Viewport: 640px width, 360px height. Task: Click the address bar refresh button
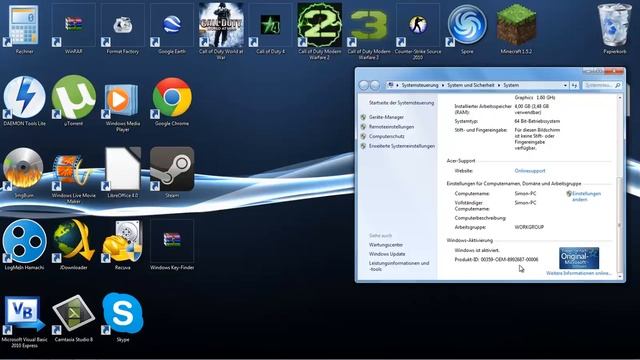574,85
